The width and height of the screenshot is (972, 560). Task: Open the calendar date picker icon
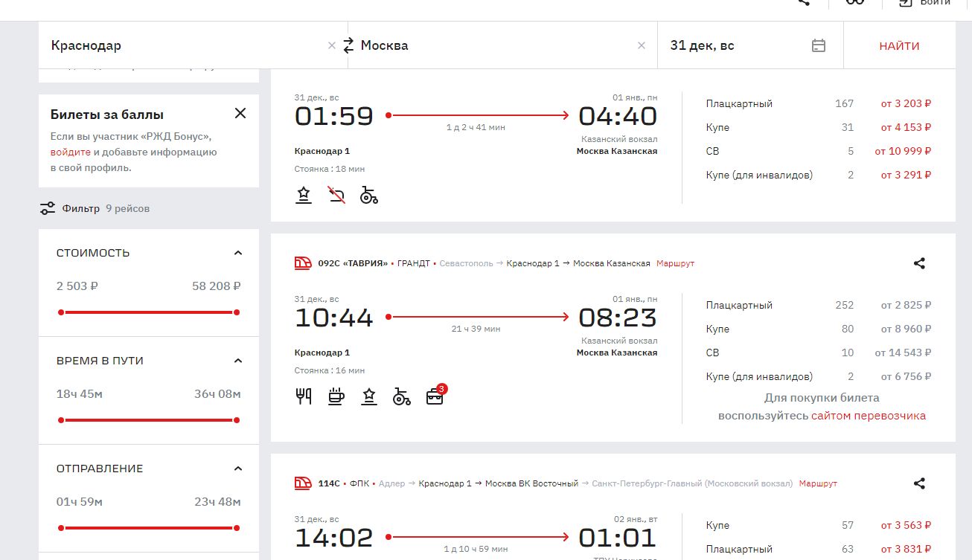pyautogui.click(x=819, y=45)
